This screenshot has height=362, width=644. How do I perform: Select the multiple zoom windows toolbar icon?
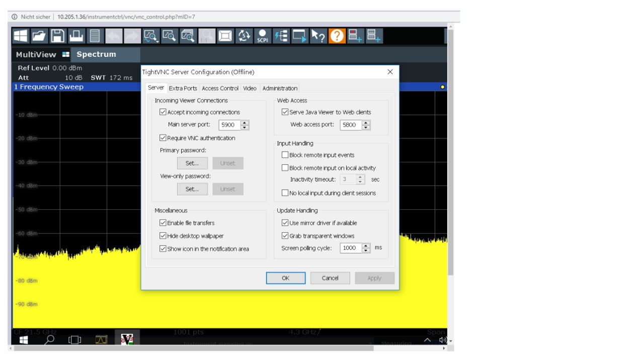pyautogui.click(x=188, y=36)
